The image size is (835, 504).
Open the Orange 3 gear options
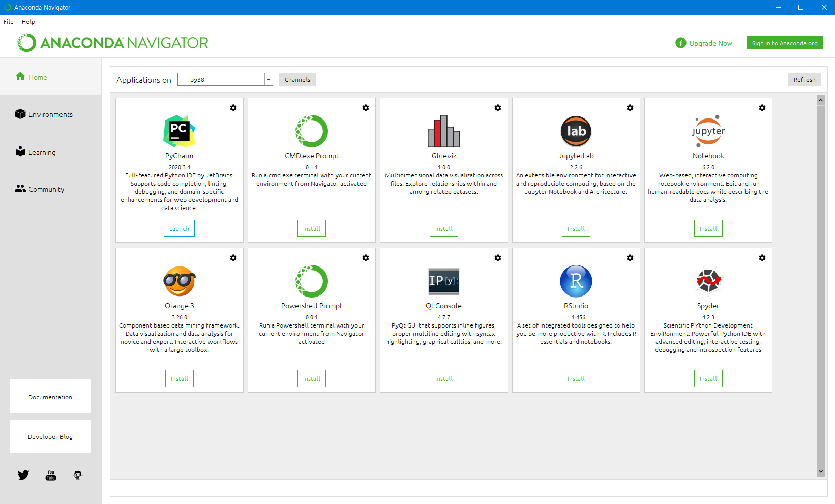(x=233, y=258)
